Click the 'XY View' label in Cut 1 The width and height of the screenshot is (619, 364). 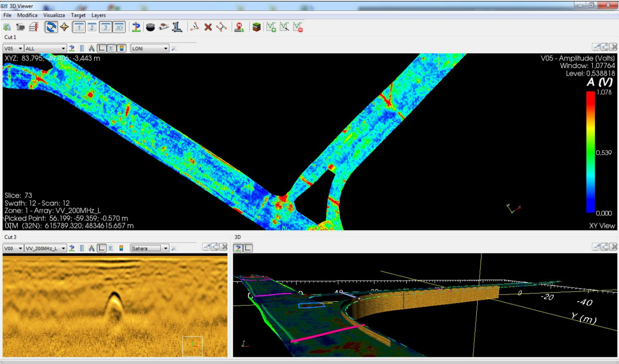pos(602,226)
